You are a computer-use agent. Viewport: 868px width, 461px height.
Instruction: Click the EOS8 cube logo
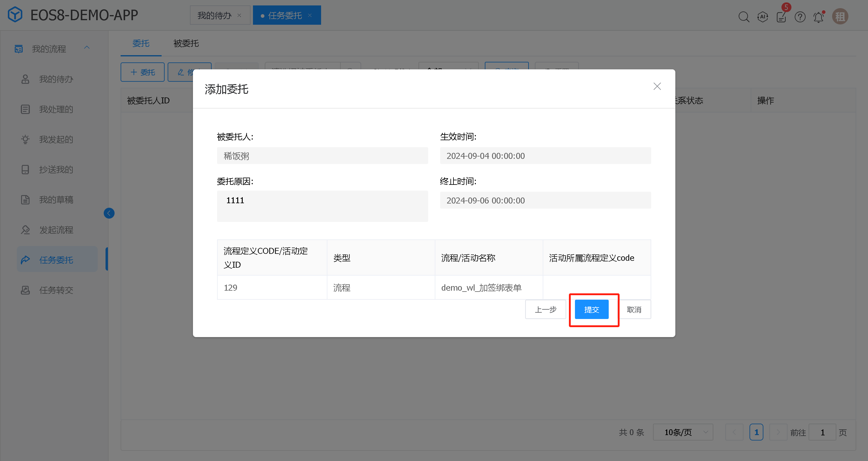click(15, 15)
